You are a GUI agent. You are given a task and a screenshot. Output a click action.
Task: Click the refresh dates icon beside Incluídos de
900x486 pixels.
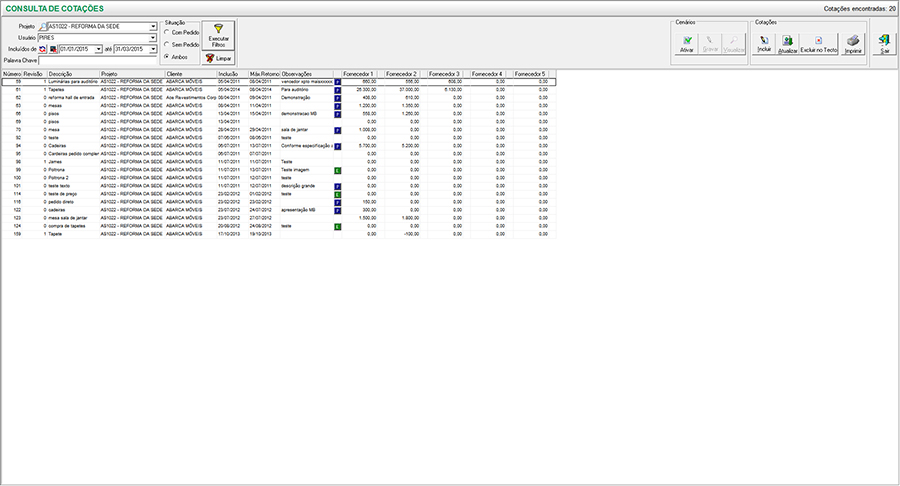pos(42,49)
